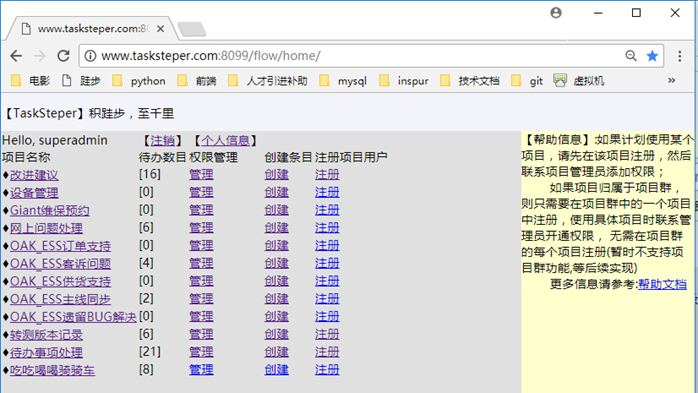Show more bookmarks with the » chevron

(671, 81)
